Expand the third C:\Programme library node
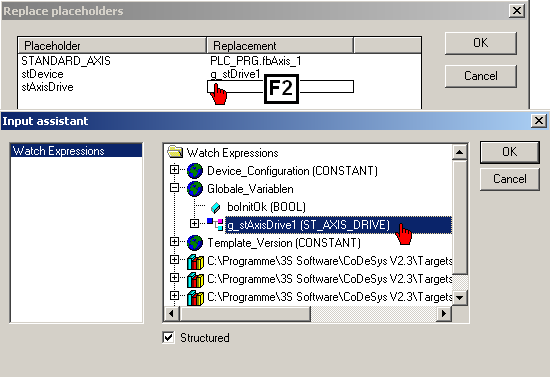 174,295
